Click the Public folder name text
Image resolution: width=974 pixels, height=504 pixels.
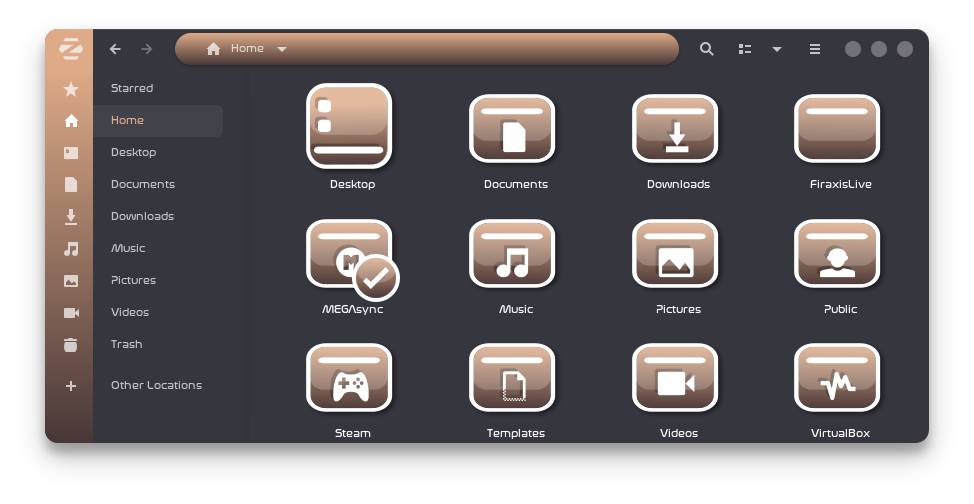point(840,309)
